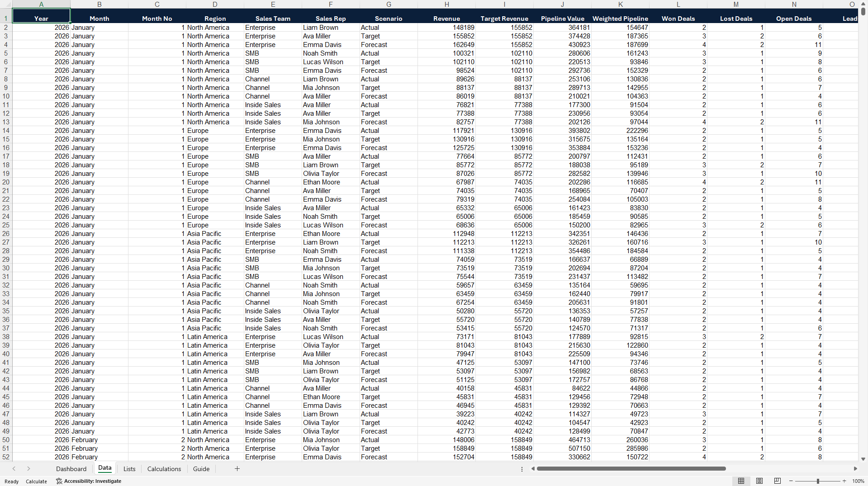
Task: Click the Open Deals header cell
Action: (x=794, y=16)
